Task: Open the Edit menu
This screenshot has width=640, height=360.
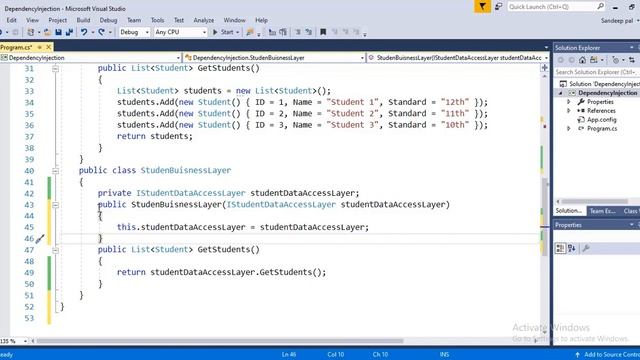Action: tap(11, 20)
